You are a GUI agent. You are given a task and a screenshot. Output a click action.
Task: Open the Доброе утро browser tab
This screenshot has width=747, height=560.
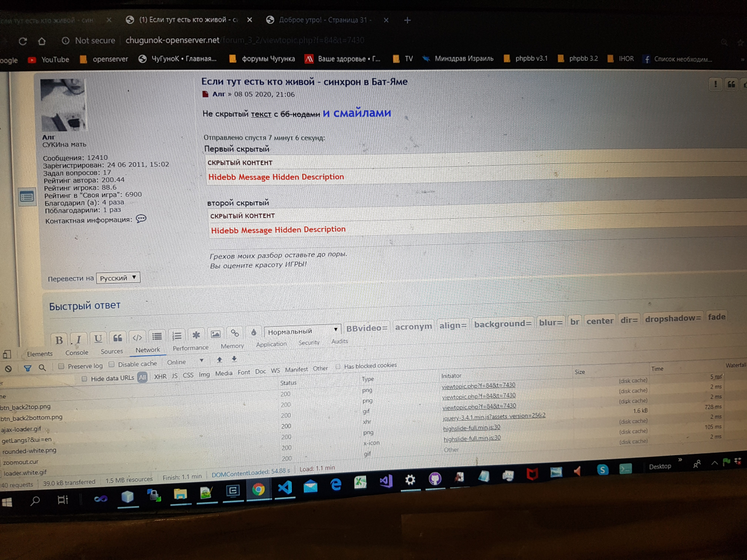325,20
